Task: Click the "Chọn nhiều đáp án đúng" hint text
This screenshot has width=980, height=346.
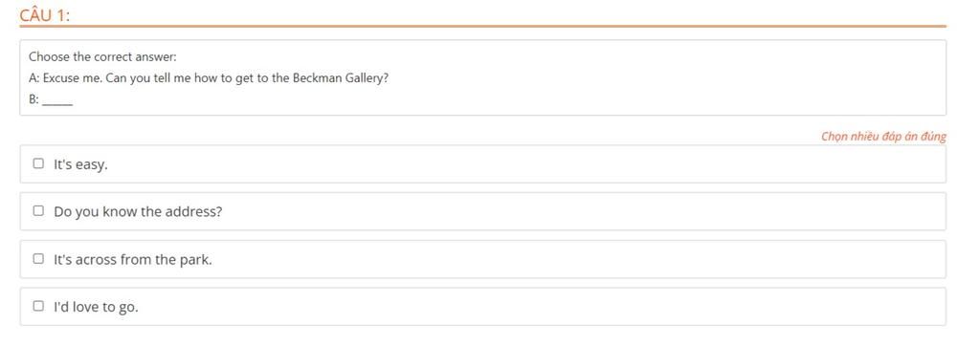Action: pyautogui.click(x=883, y=136)
